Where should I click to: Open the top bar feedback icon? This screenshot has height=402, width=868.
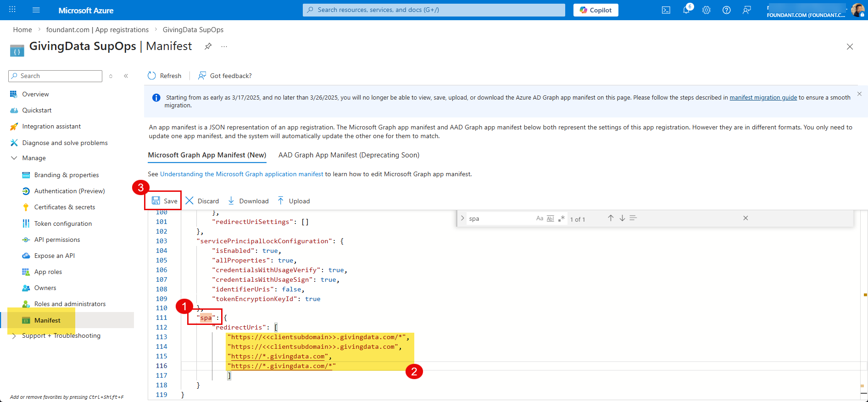[x=747, y=10]
